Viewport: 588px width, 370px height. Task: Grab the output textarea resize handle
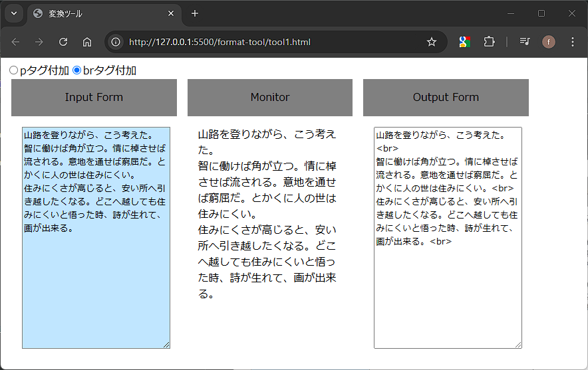pos(518,345)
